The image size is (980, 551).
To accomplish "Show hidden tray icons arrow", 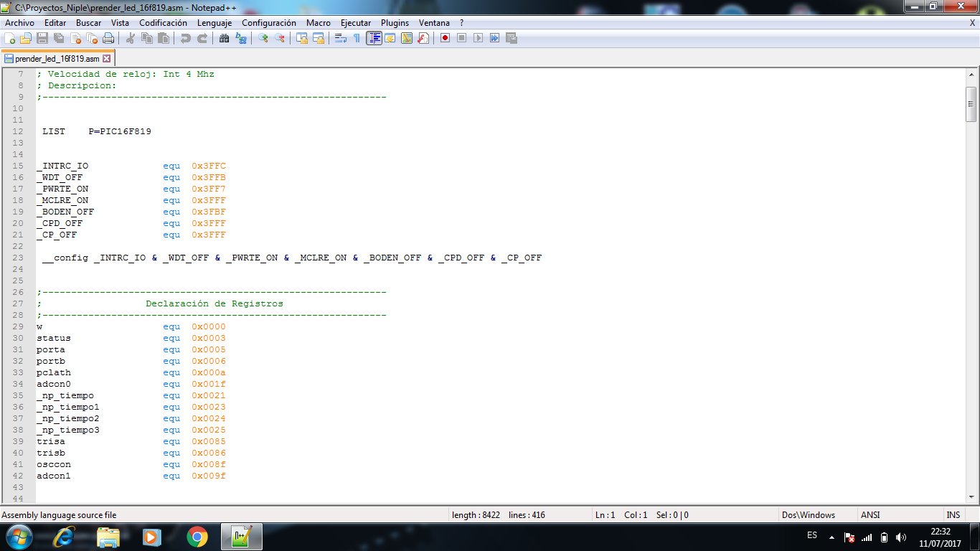I will click(831, 537).
